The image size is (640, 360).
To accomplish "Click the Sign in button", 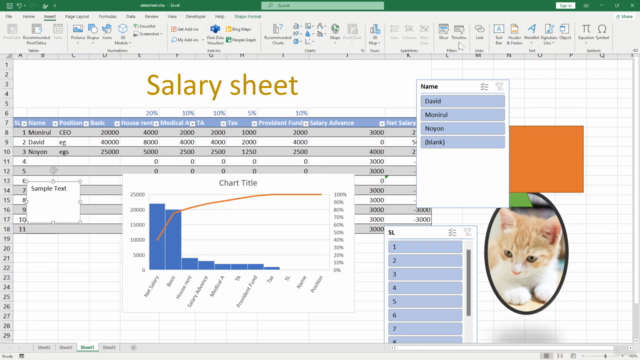I will click(565, 6).
